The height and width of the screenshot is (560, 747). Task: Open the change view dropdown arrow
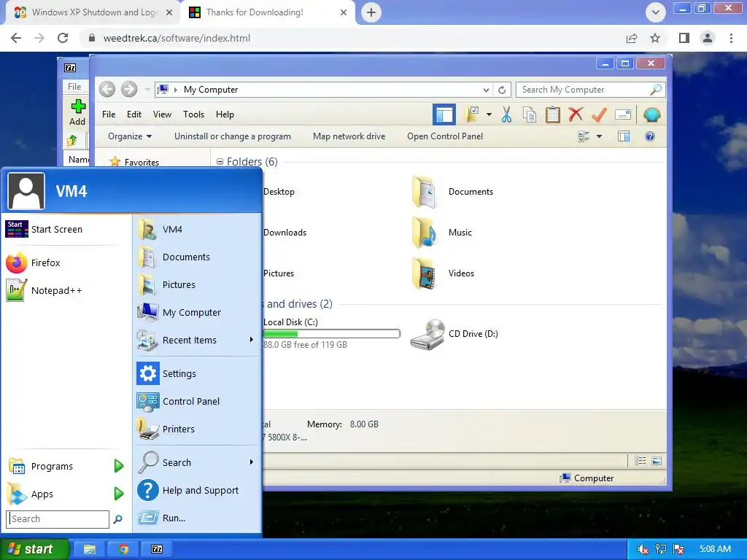(600, 136)
